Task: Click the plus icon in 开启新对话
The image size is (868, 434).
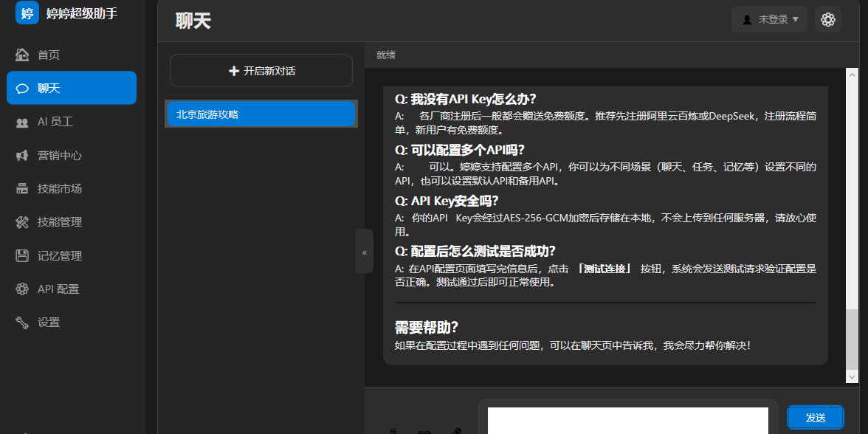Action: [233, 71]
